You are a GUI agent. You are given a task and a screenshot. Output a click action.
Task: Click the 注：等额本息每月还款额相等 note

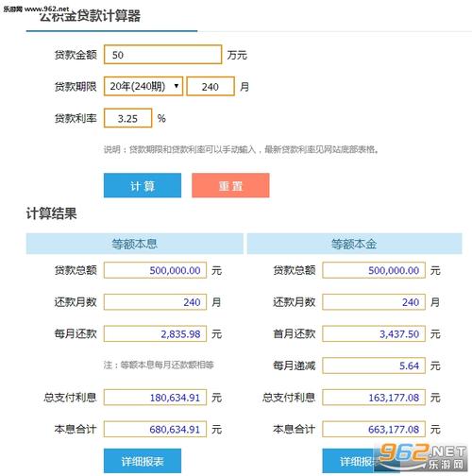tap(159, 365)
